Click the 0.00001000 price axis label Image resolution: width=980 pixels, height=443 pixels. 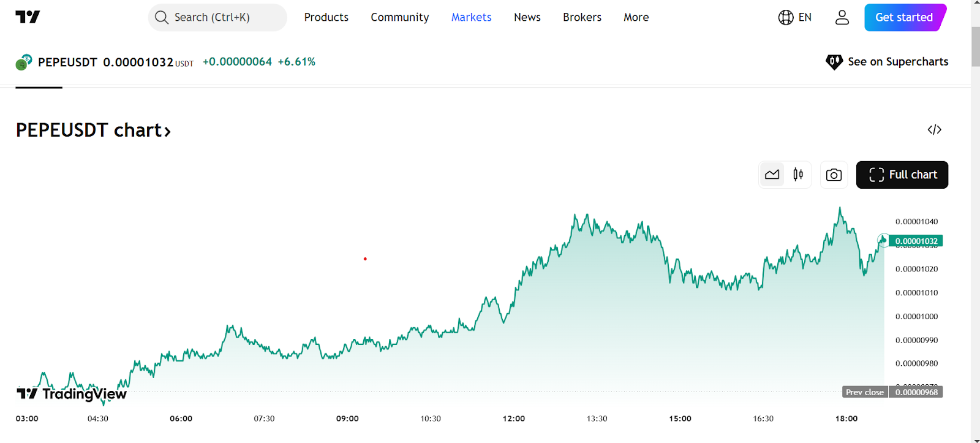point(916,317)
